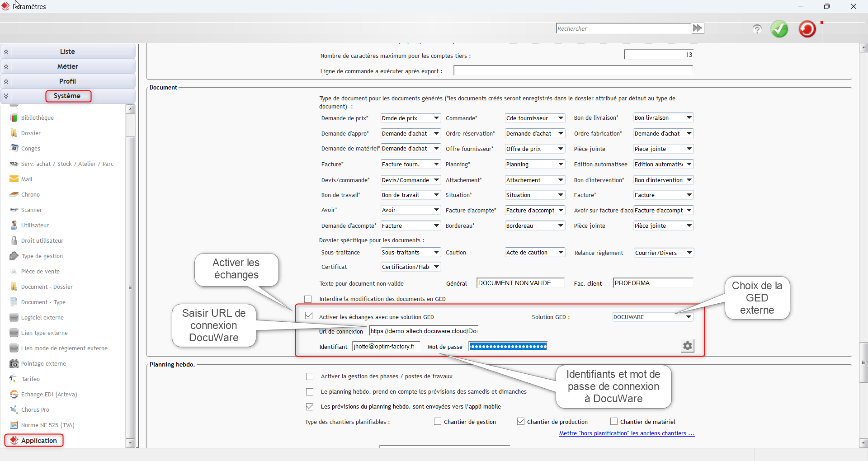
Task: Open the Solution GED dropdown showing DOCUWARE
Action: [x=652, y=317]
